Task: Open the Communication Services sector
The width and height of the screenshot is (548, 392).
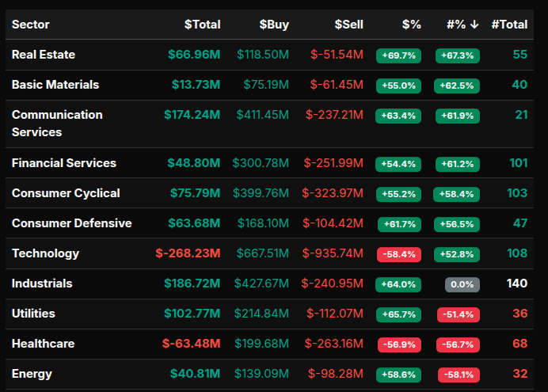Action: 57,124
